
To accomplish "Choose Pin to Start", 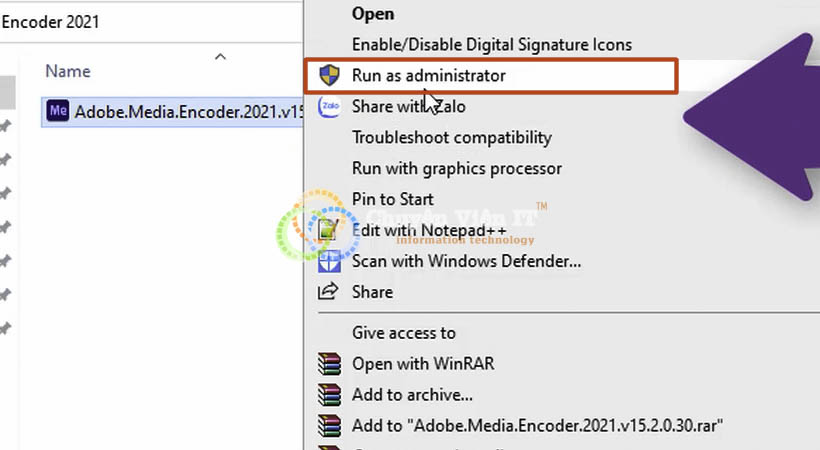I will (392, 199).
